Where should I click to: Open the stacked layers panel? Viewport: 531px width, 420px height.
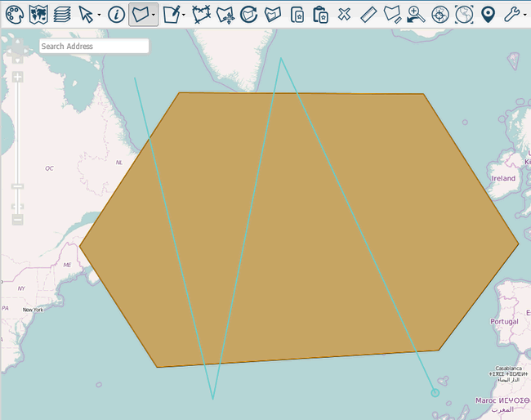click(x=61, y=14)
